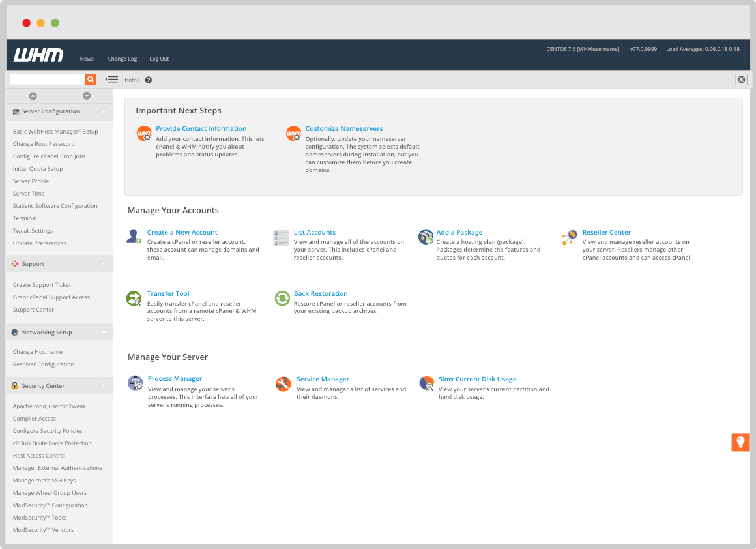The image size is (756, 549).
Task: Click the Reseller Center icon
Action: click(x=570, y=237)
